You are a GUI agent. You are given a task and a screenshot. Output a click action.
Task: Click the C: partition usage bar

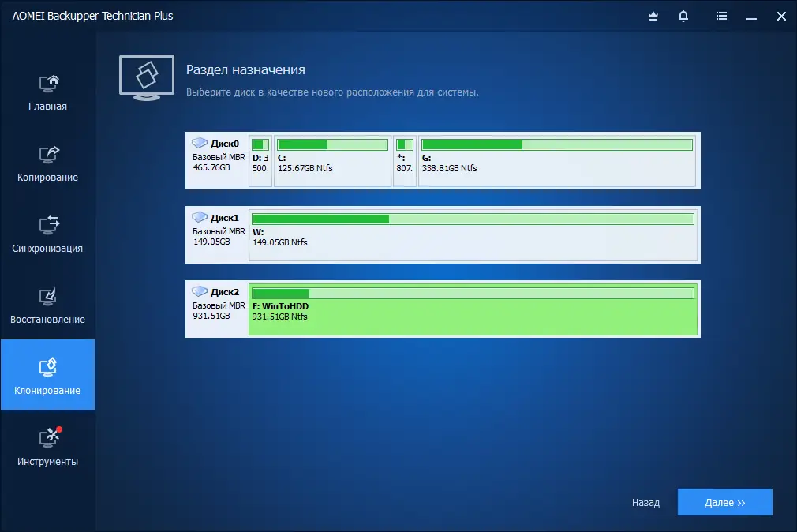(x=332, y=145)
